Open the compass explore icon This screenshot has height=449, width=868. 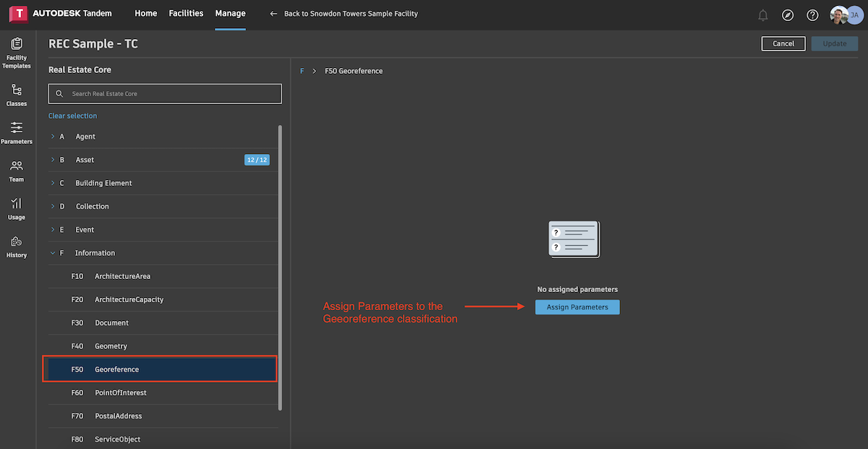point(788,15)
